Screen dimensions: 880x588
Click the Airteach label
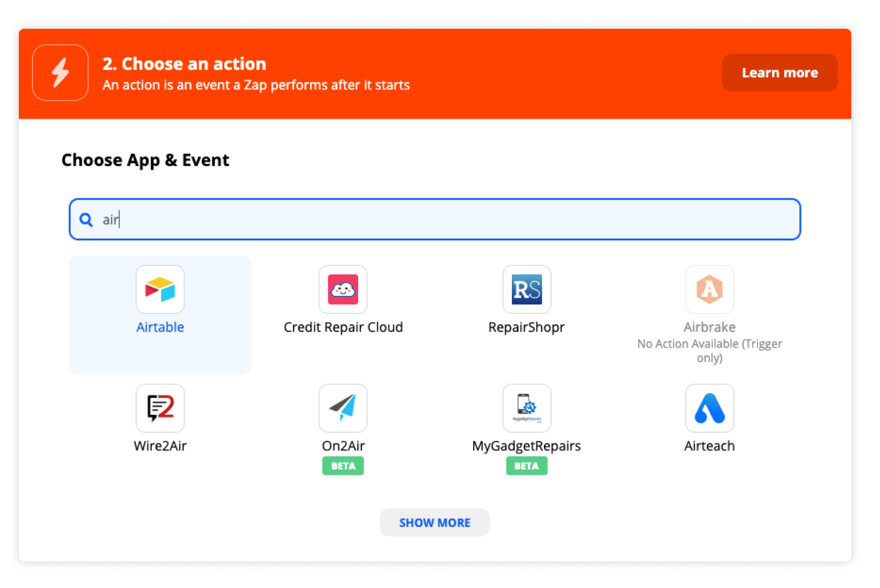(709, 446)
